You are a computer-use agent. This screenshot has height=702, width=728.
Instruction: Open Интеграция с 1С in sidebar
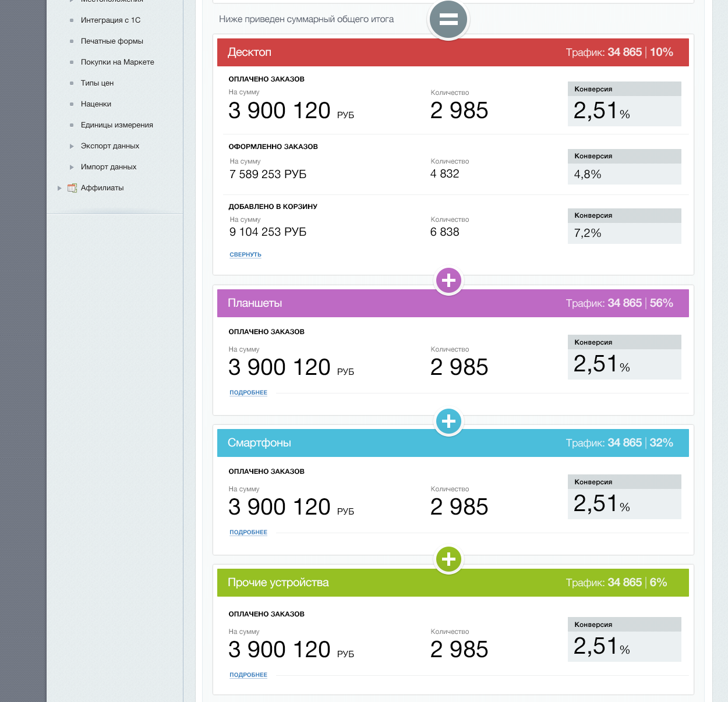point(111,20)
